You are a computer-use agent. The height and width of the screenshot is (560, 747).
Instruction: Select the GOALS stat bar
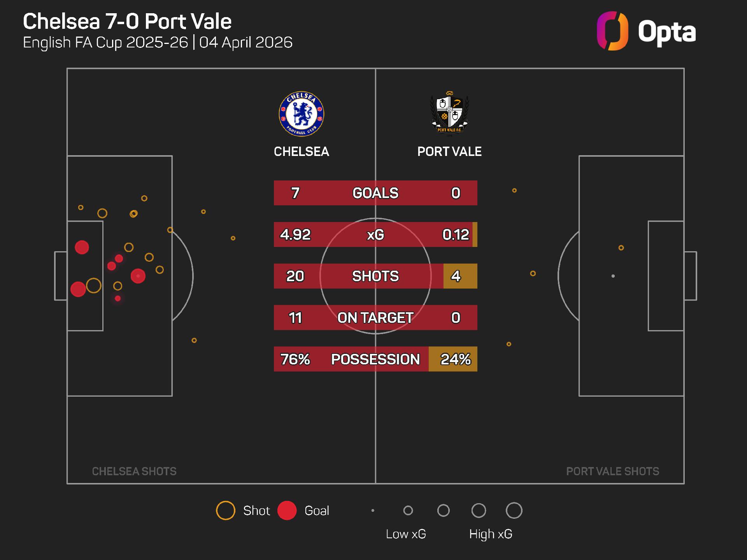375,193
